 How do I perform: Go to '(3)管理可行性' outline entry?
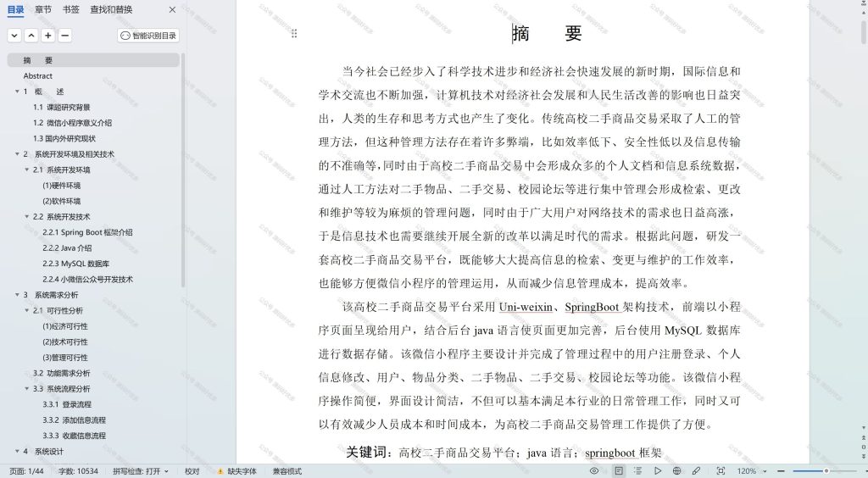pos(64,358)
